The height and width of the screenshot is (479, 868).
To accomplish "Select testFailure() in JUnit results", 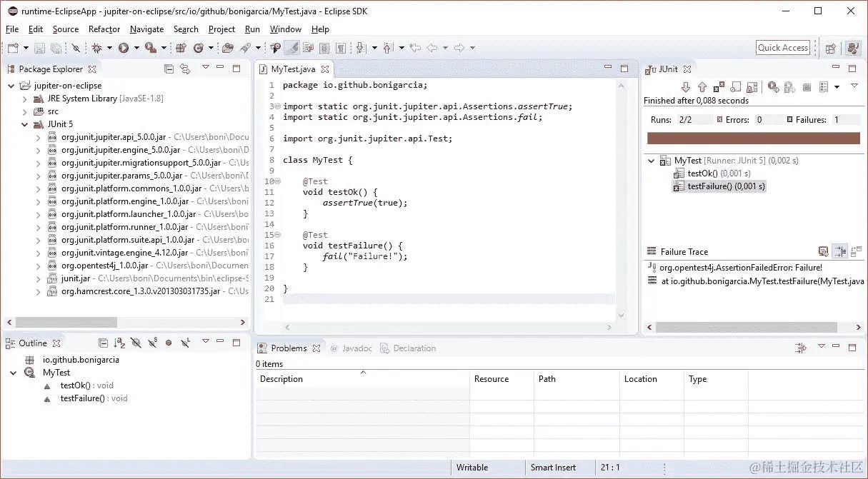I will pos(719,186).
